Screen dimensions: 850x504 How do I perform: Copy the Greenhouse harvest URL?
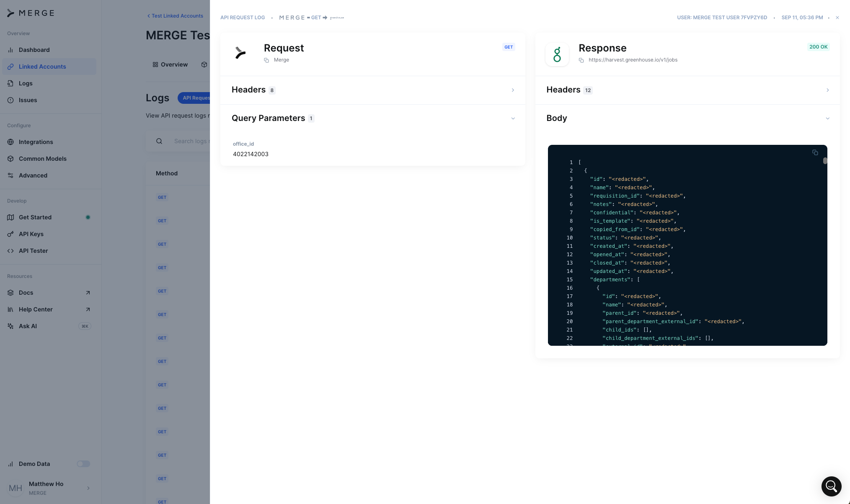coord(581,60)
